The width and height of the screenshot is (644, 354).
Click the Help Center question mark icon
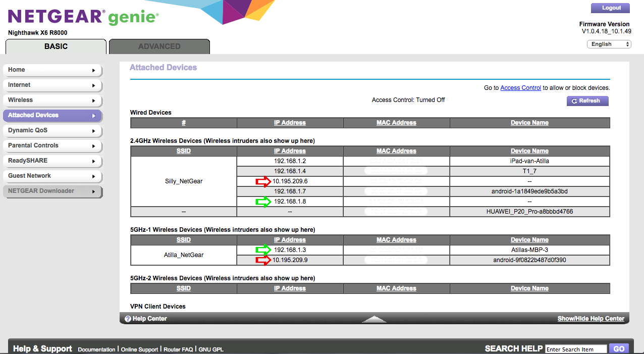click(x=128, y=319)
